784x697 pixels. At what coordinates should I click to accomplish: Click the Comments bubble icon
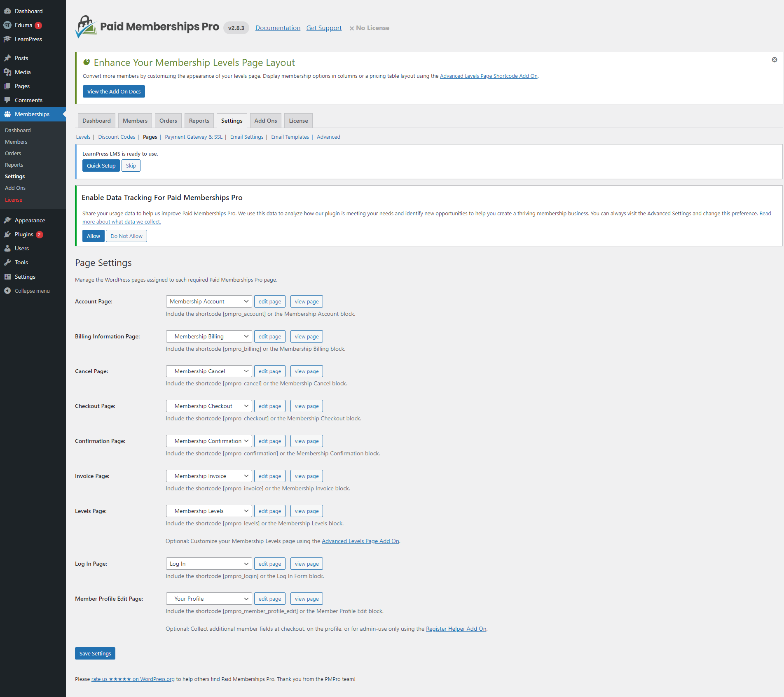[x=7, y=100]
